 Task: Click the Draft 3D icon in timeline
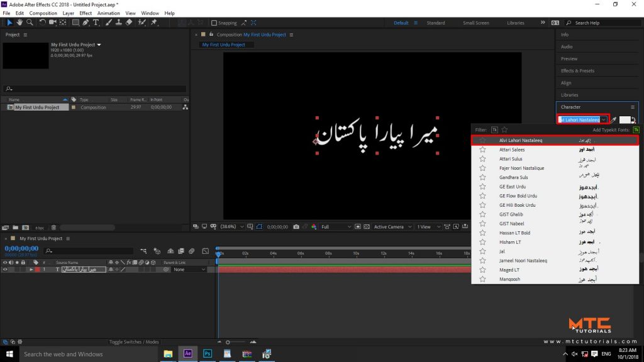point(157,251)
